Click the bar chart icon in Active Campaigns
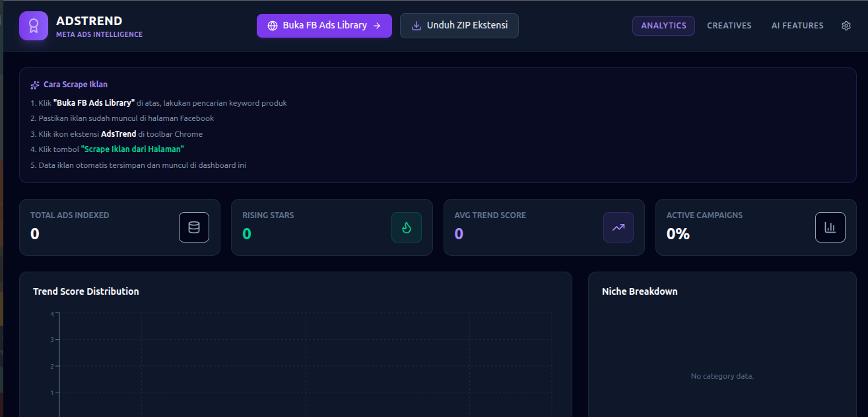 [x=830, y=227]
